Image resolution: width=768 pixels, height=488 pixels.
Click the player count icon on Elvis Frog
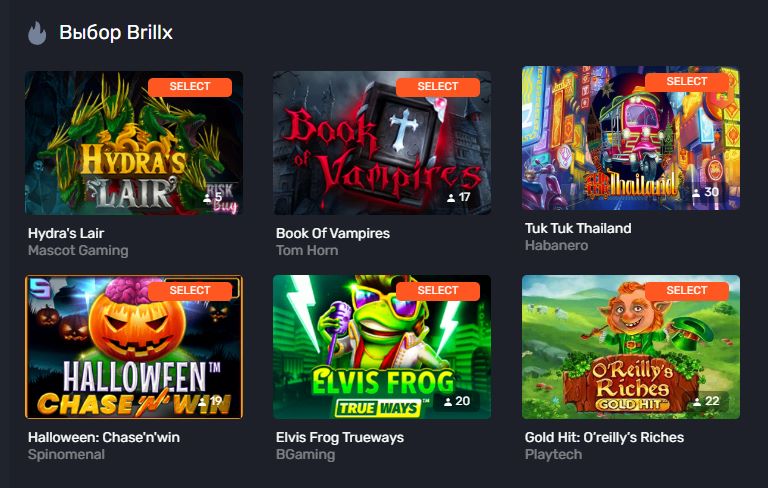(x=448, y=402)
